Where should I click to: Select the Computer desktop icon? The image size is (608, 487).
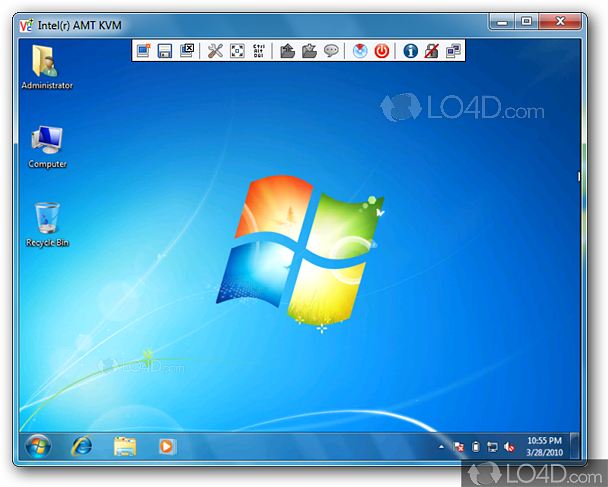[x=47, y=147]
